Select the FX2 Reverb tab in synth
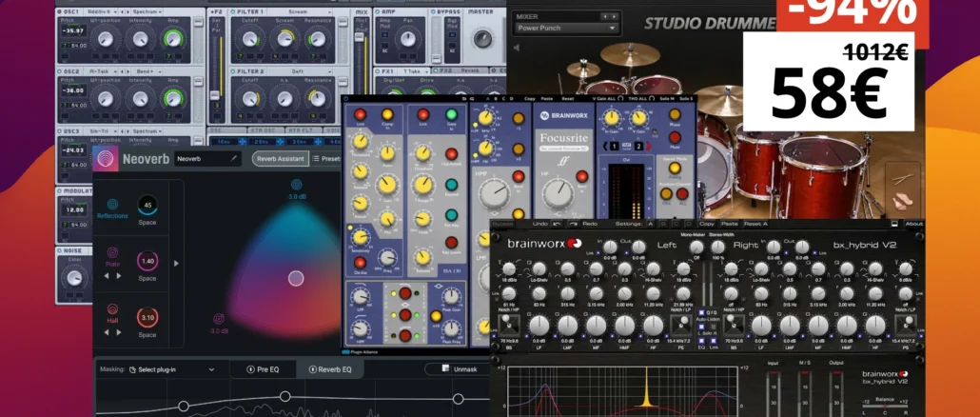Image resolution: width=980 pixels, height=417 pixels. pyautogui.click(x=459, y=72)
